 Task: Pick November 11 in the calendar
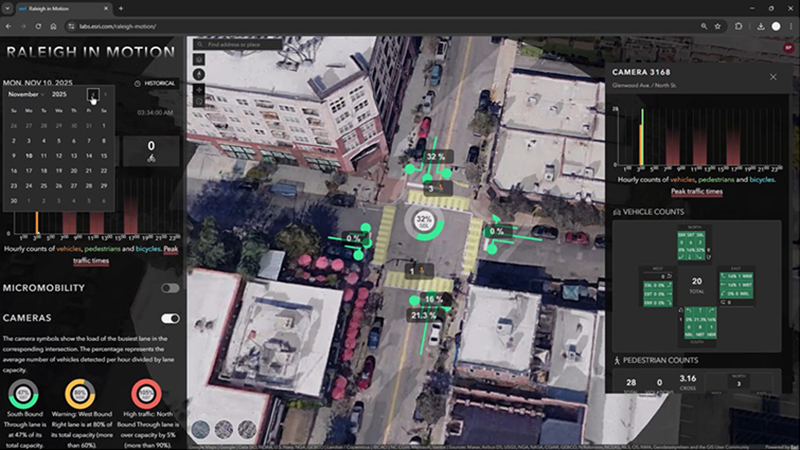click(44, 156)
